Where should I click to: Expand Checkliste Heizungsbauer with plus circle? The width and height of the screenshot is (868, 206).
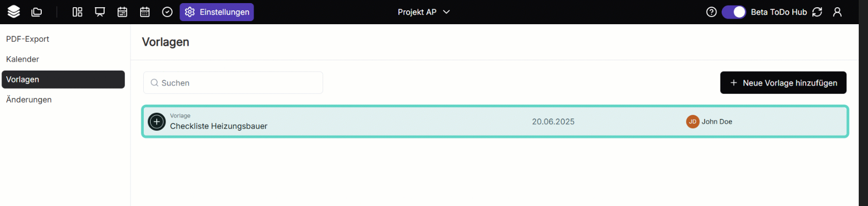click(x=157, y=122)
